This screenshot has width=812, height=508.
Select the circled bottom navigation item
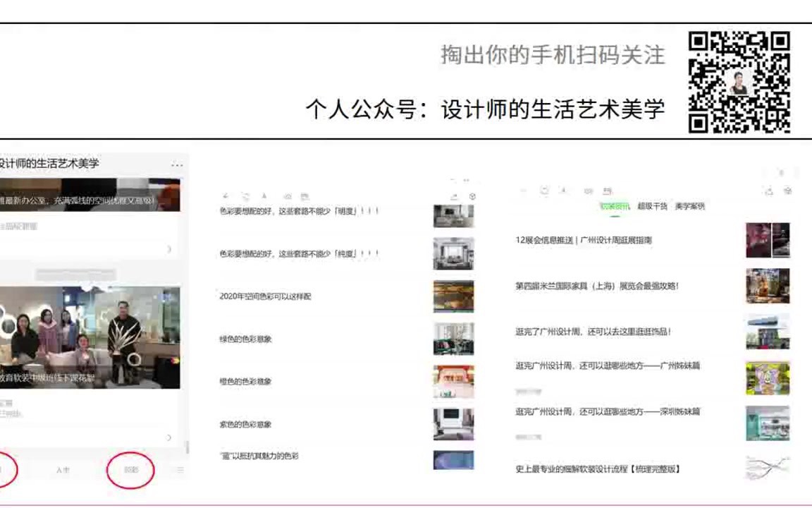click(130, 468)
